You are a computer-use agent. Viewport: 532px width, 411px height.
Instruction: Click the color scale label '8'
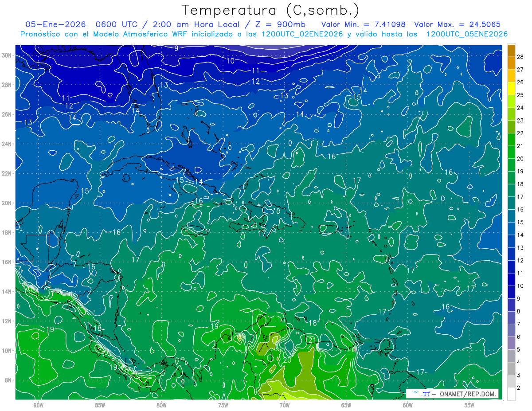click(519, 312)
